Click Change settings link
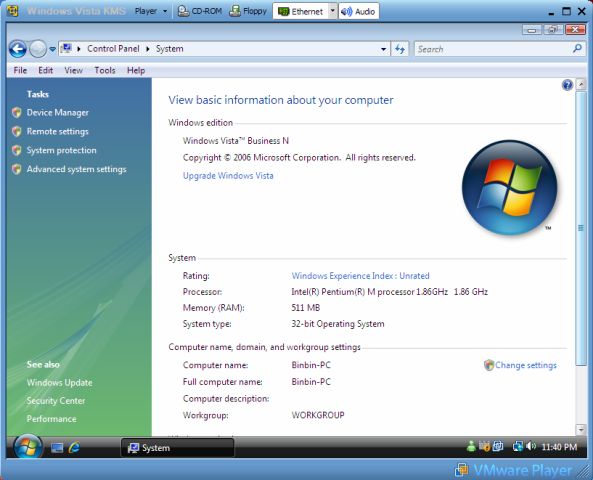The height and width of the screenshot is (480, 593). [526, 365]
